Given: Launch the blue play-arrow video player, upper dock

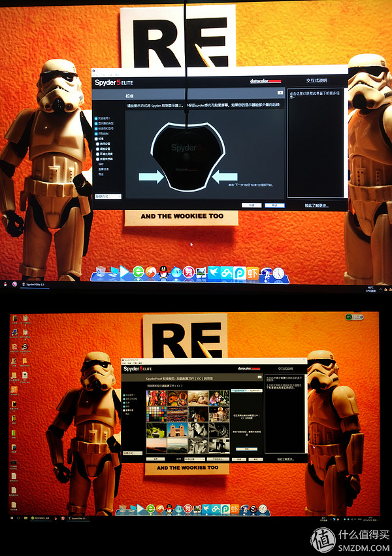Looking at the screenshot, I should (124, 271).
